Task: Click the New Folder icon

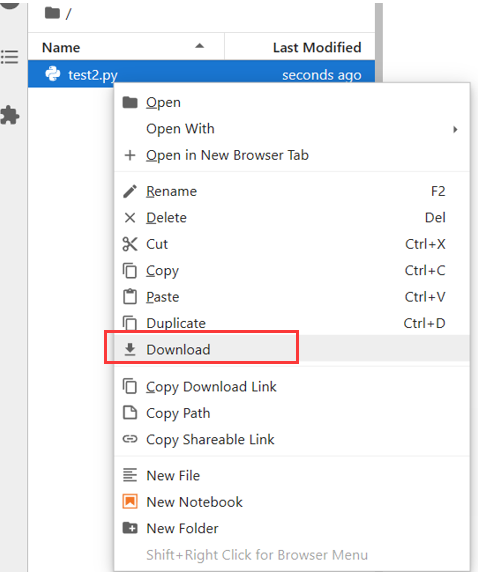Action: coord(130,528)
